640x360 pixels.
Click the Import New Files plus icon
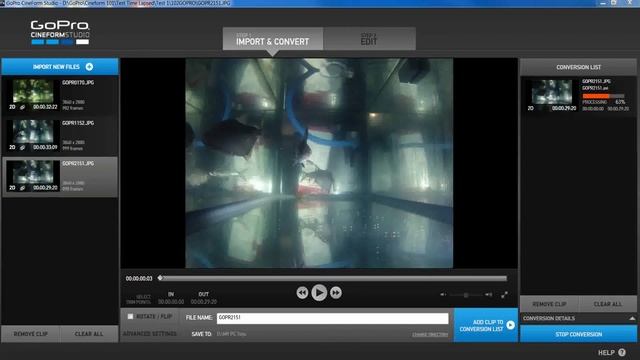pyautogui.click(x=89, y=67)
